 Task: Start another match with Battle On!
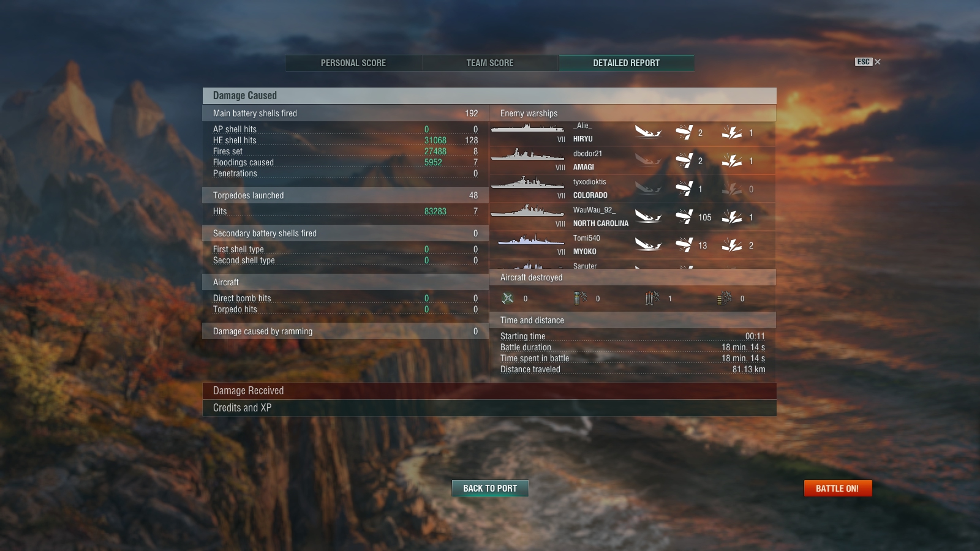837,488
